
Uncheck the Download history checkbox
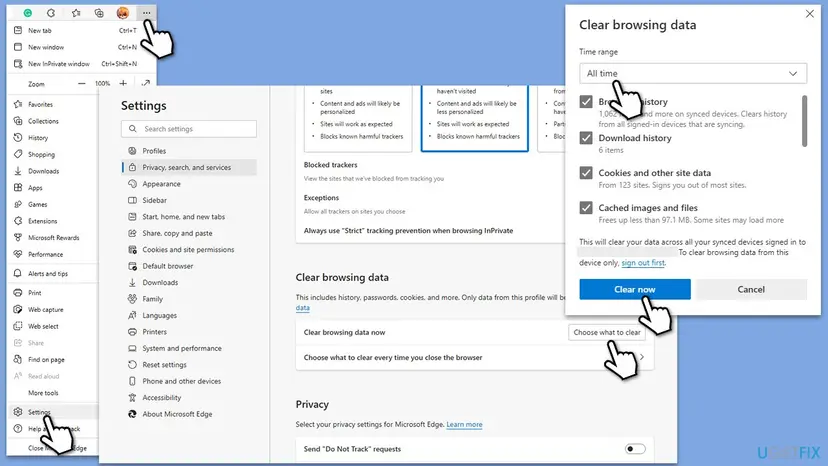pyautogui.click(x=586, y=138)
